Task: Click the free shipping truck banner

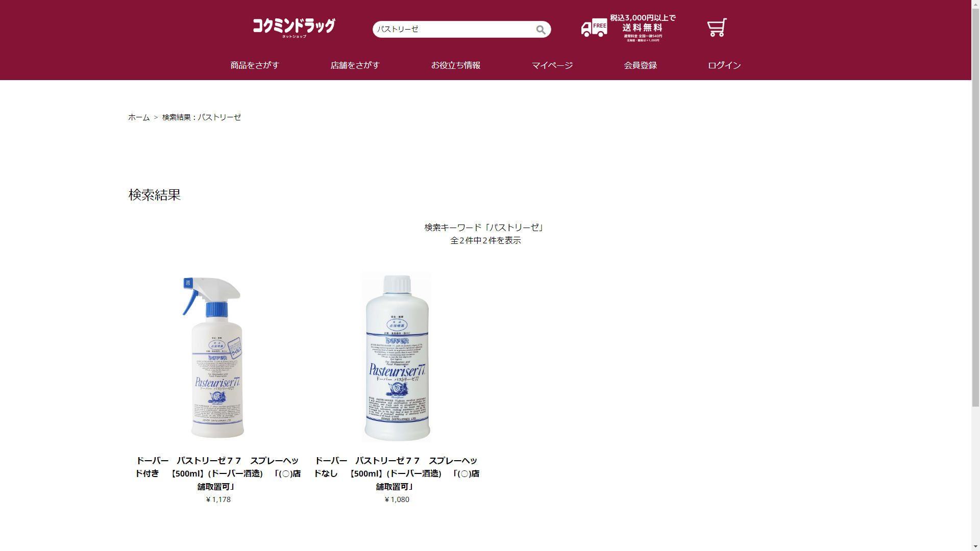Action: [628, 28]
